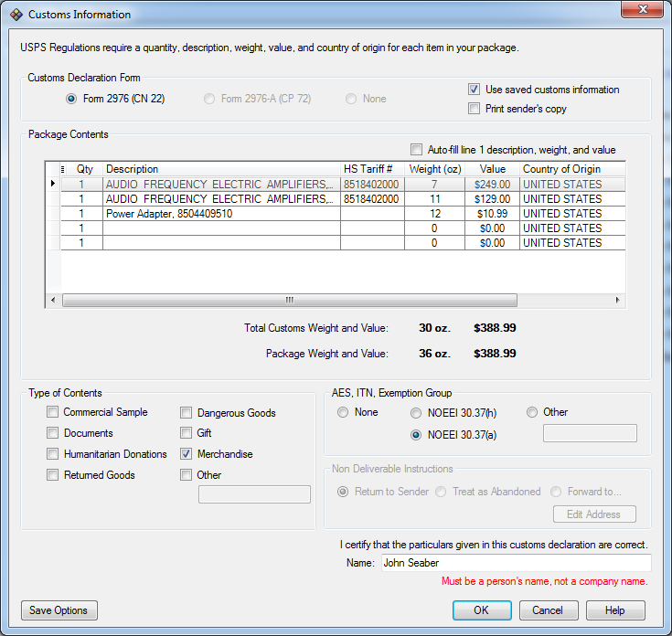Click the Country of Origin column header

tap(572, 169)
